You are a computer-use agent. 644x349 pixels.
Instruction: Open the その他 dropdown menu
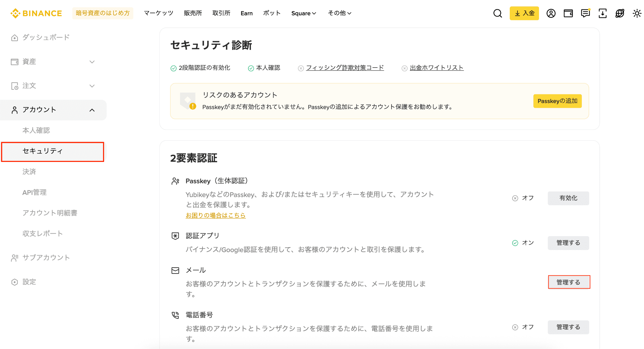pos(339,13)
